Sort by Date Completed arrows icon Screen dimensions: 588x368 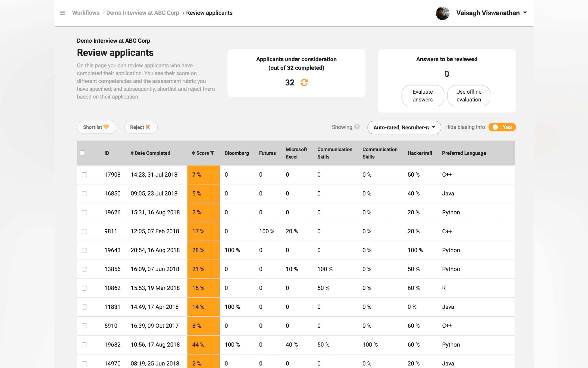pos(132,153)
